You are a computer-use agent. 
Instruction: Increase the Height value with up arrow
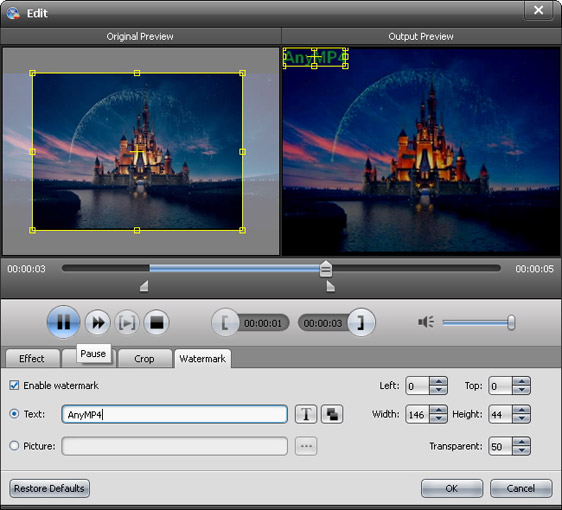pyautogui.click(x=521, y=410)
